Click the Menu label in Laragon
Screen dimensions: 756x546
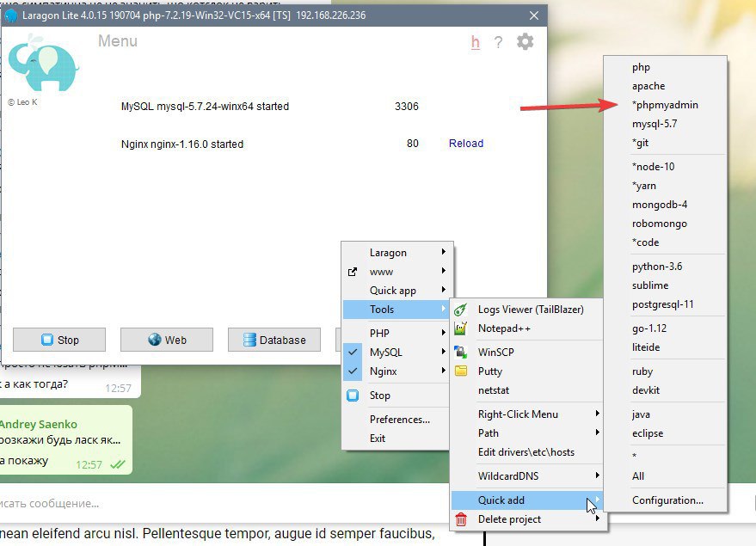coord(118,41)
